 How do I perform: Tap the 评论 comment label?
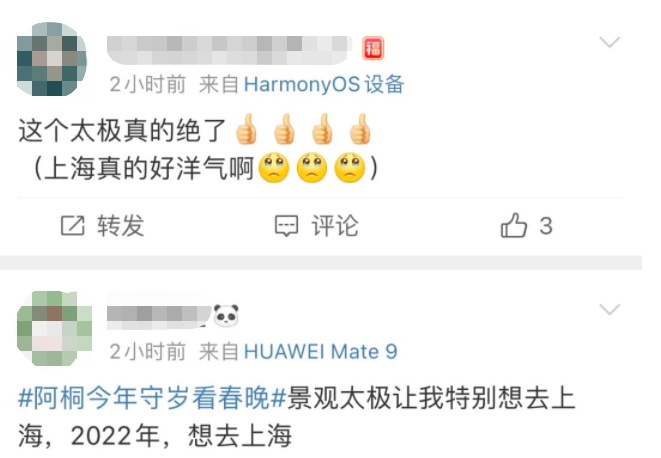335,226
